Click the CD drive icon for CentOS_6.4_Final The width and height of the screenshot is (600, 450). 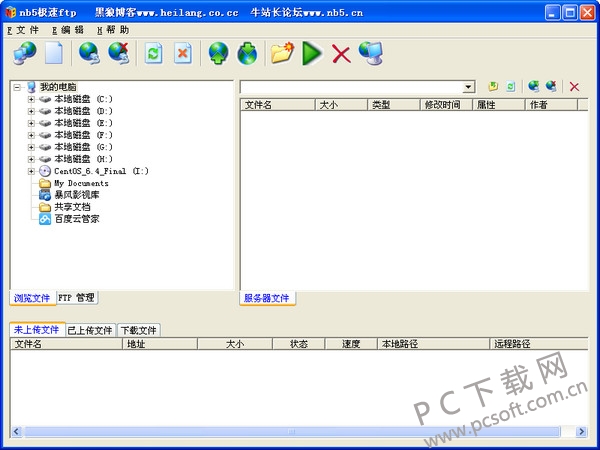(45, 171)
